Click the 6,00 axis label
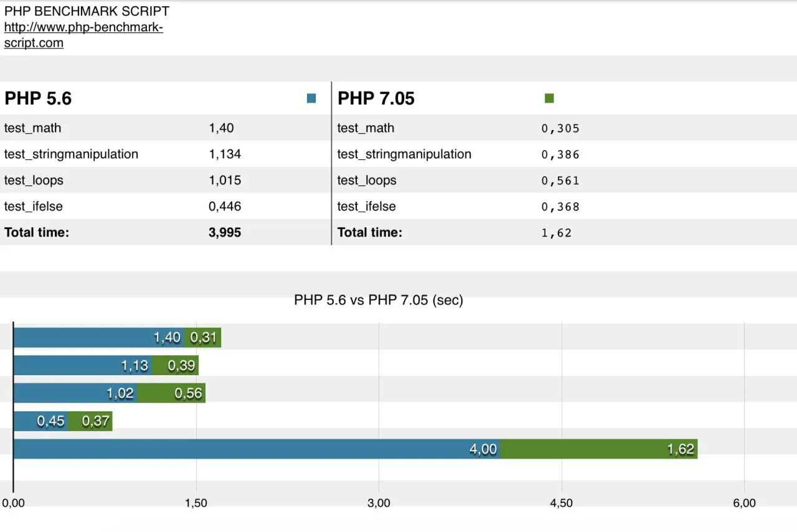 tap(744, 503)
